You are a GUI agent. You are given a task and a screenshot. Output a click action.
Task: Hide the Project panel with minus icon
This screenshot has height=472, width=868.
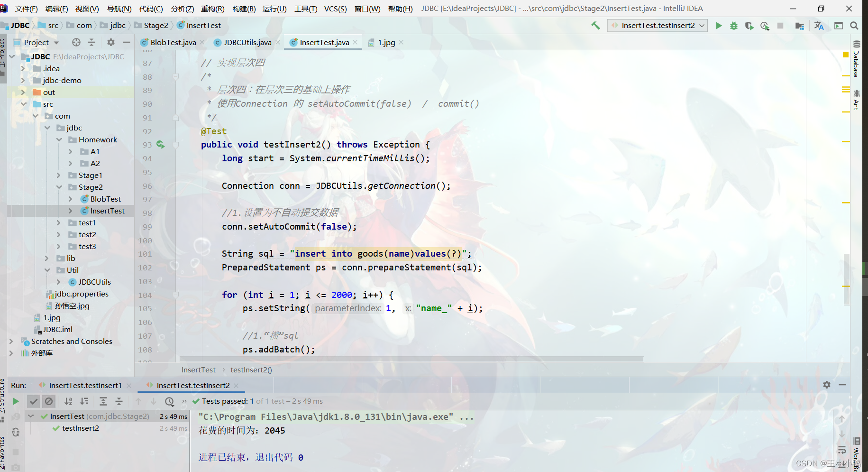coord(126,42)
